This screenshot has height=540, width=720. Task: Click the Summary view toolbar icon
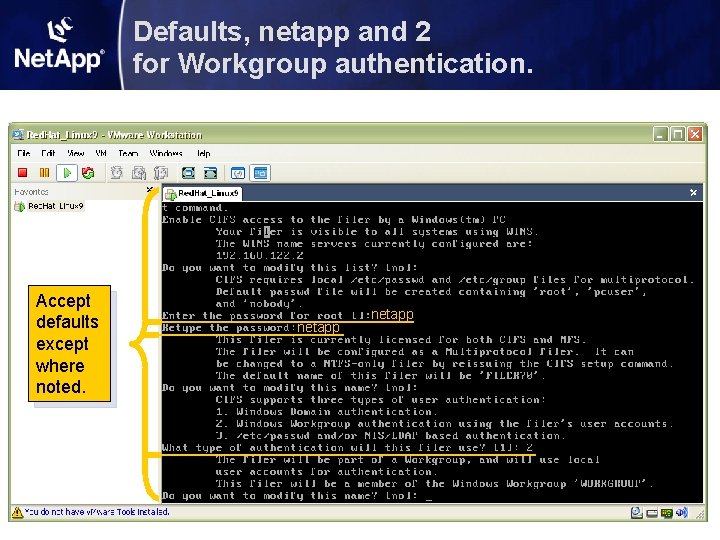coord(238,173)
